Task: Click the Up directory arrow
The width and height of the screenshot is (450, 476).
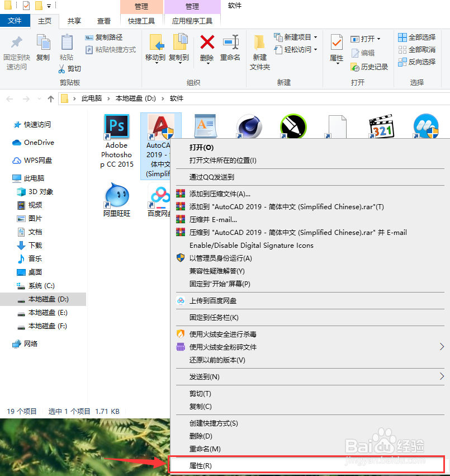Action: (51, 99)
